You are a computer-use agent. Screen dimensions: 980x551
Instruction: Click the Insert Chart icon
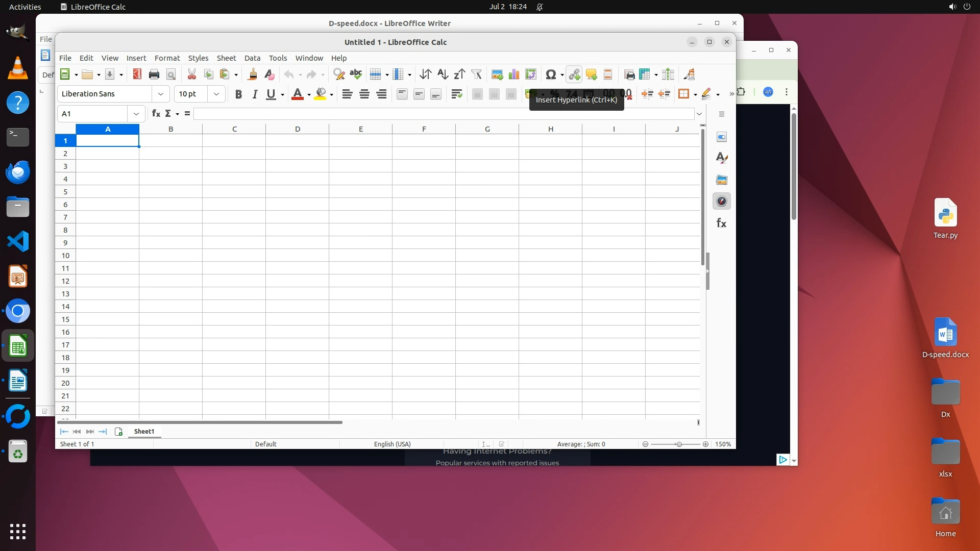coord(514,74)
